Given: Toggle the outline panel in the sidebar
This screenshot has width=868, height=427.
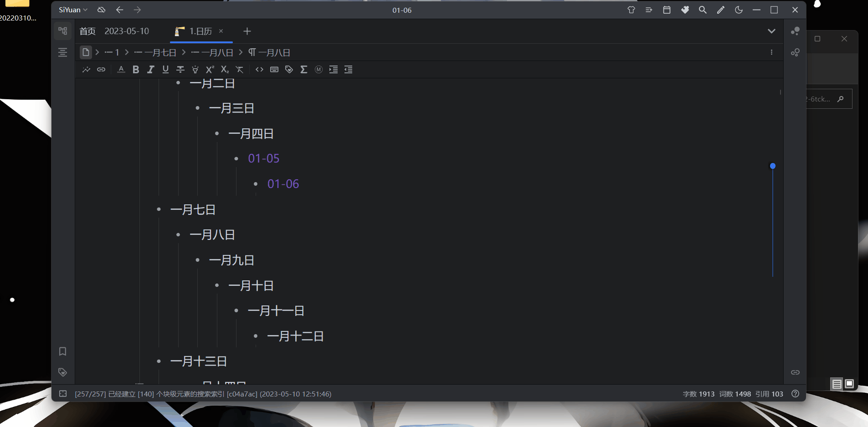Looking at the screenshot, I should click(x=62, y=52).
